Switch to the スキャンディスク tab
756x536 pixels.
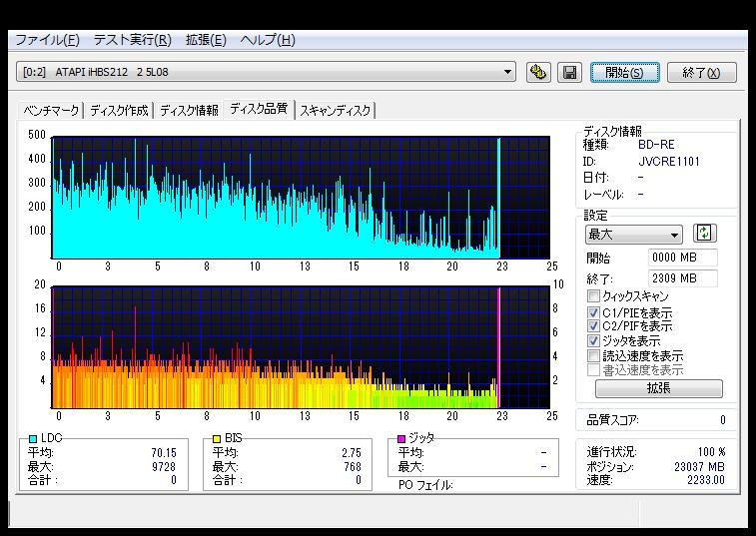[x=336, y=110]
